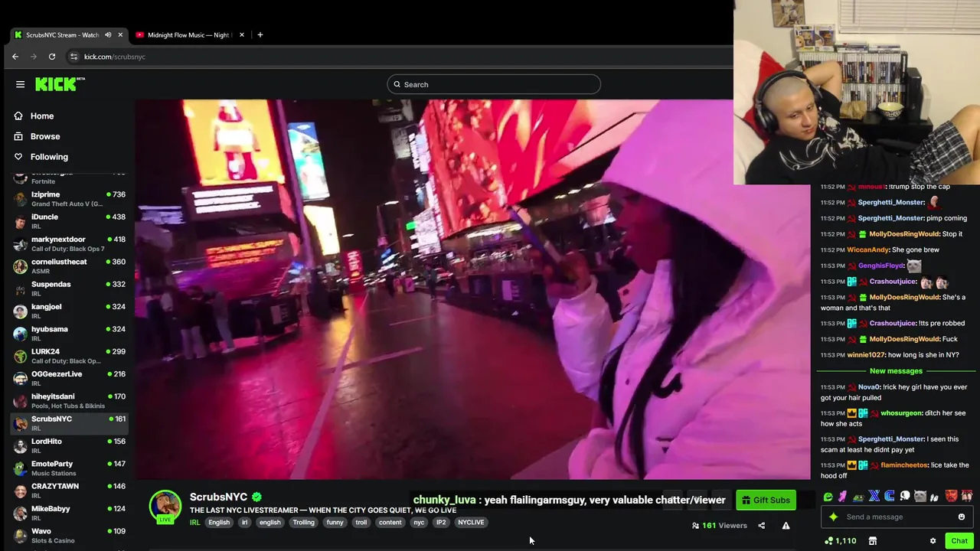Mute the ScrubsNYC Stream tab audio
Viewport: 980px width, 551px height.
point(108,34)
